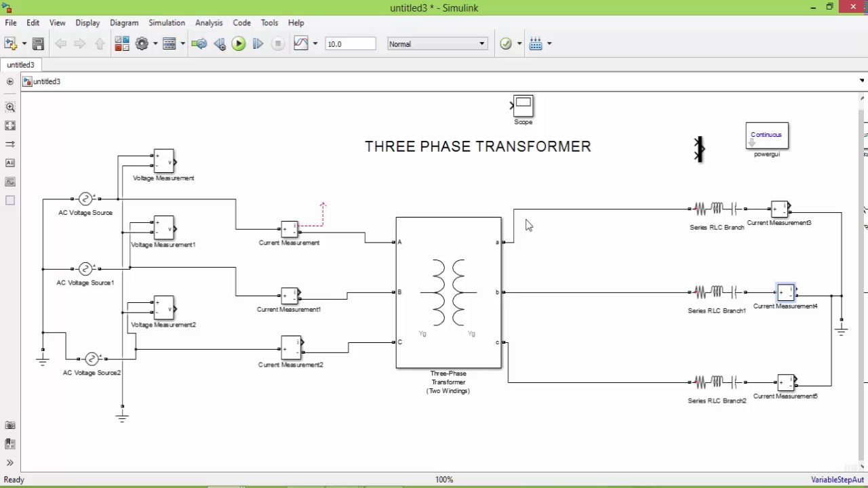
Task: Open the Model Explorer icon
Action: click(170, 44)
